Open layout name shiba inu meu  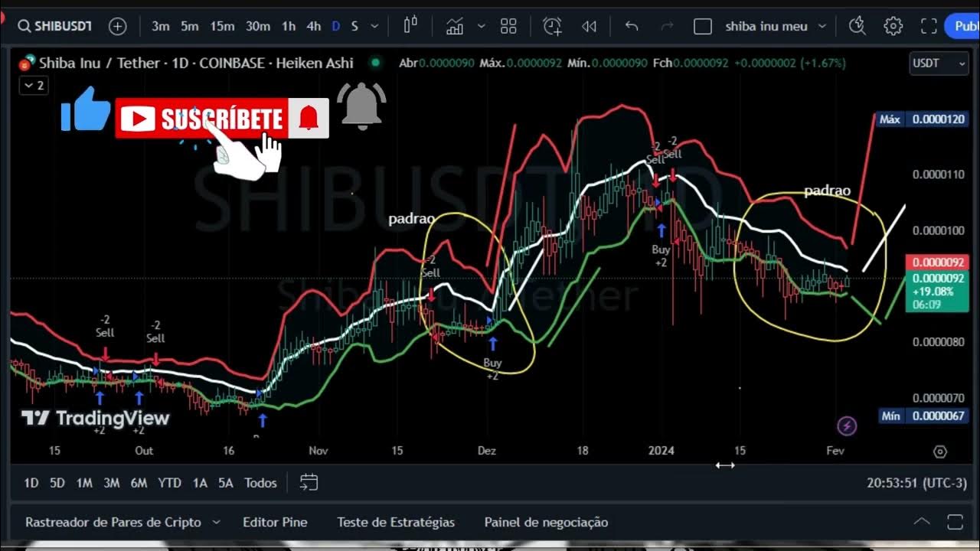(766, 26)
